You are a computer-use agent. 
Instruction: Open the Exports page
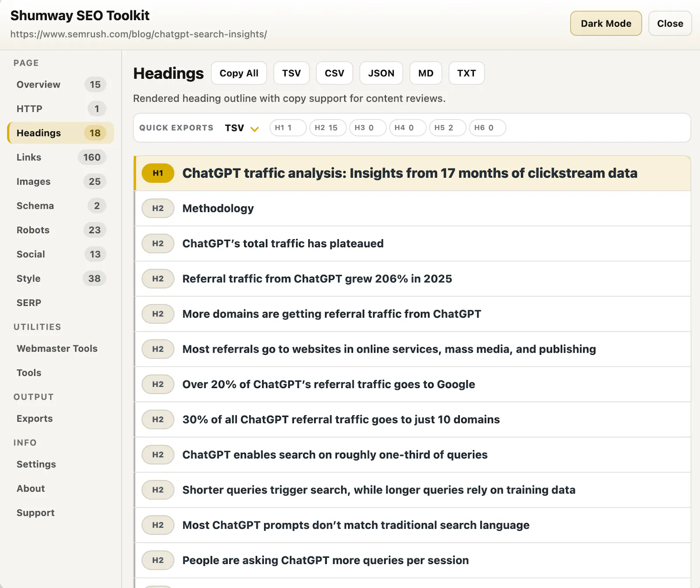click(x=61, y=419)
